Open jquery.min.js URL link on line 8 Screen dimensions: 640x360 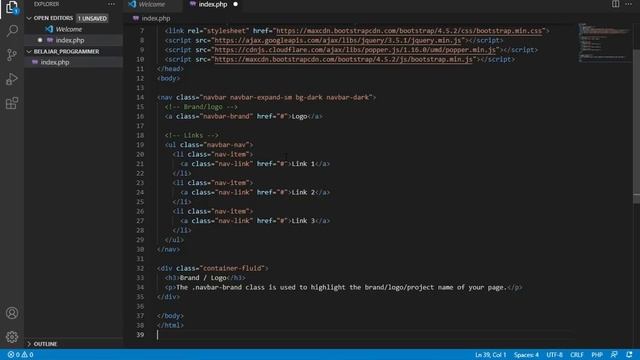coord(337,40)
